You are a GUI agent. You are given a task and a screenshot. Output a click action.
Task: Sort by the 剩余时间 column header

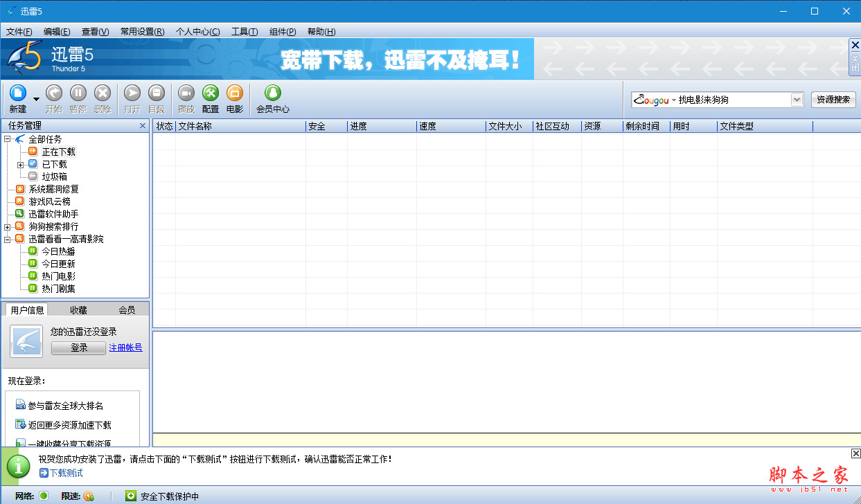click(646, 126)
